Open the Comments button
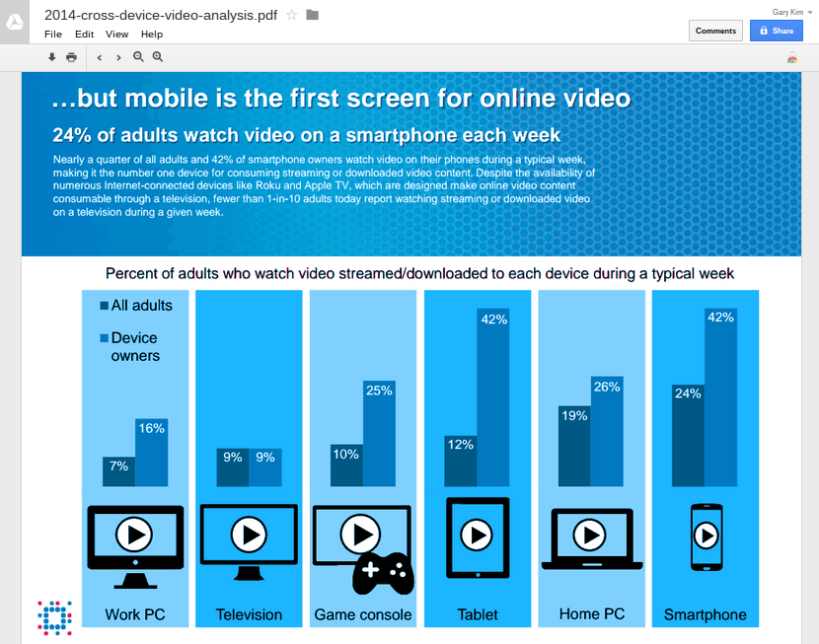 pos(715,31)
